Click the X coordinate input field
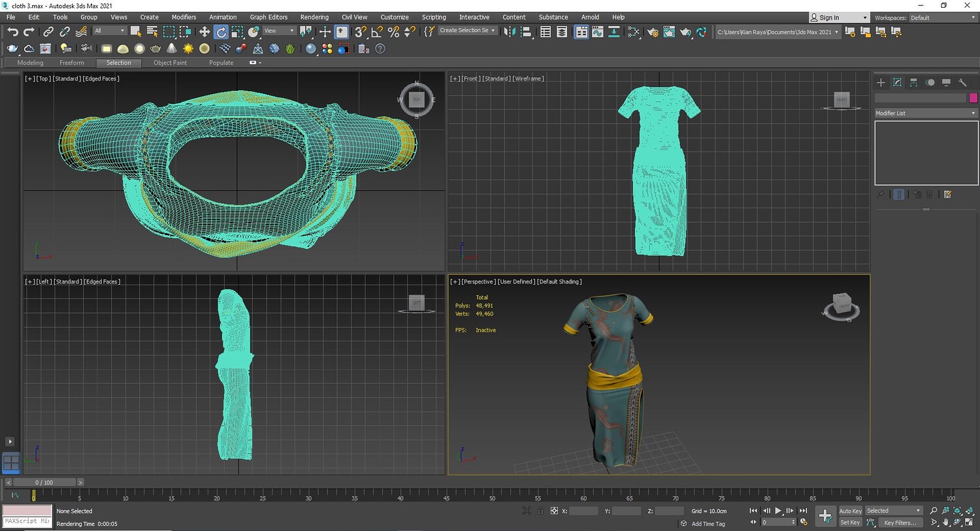The height and width of the screenshot is (531, 980). tap(583, 511)
